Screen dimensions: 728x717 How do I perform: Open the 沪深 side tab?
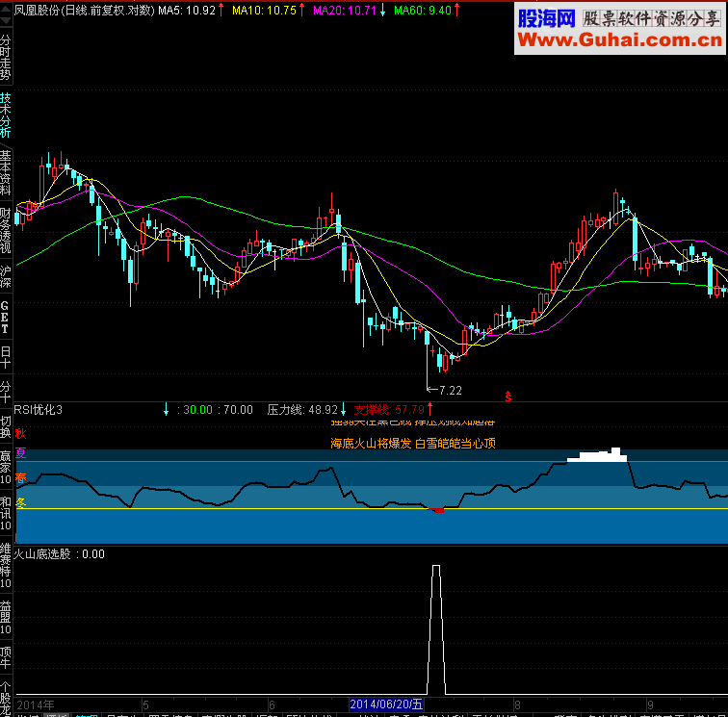point(6,276)
